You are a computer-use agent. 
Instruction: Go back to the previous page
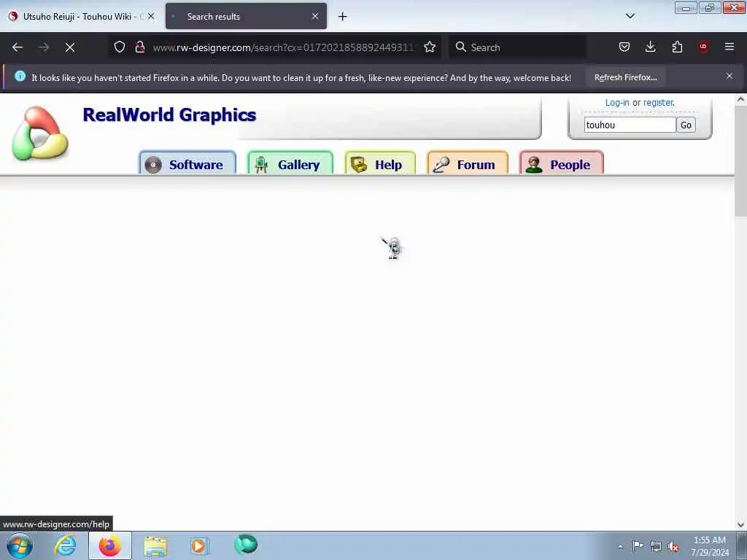(x=18, y=47)
